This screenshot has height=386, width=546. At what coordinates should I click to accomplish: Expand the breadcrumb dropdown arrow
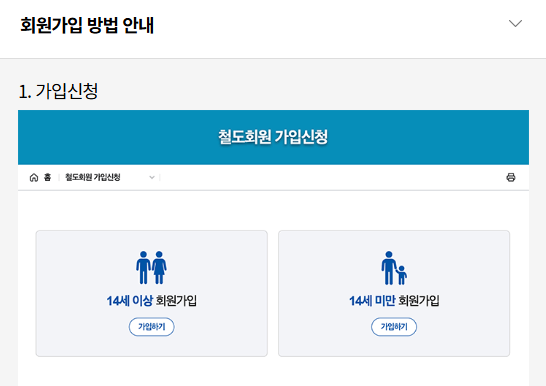tap(152, 178)
